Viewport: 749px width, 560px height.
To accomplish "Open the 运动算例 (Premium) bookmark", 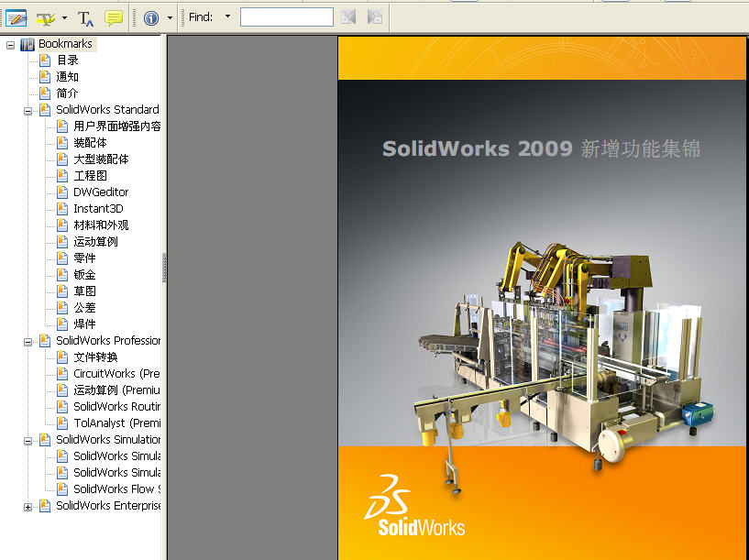I will [117, 390].
